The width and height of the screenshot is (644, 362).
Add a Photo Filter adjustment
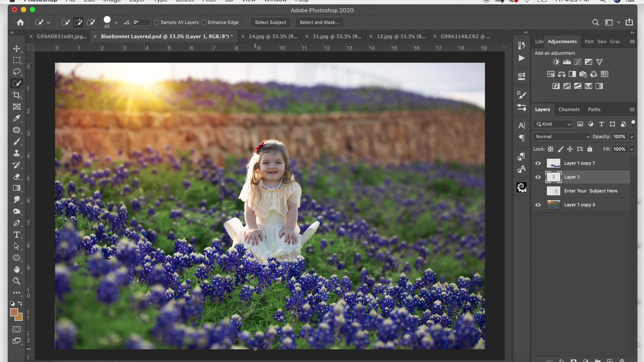tap(583, 74)
